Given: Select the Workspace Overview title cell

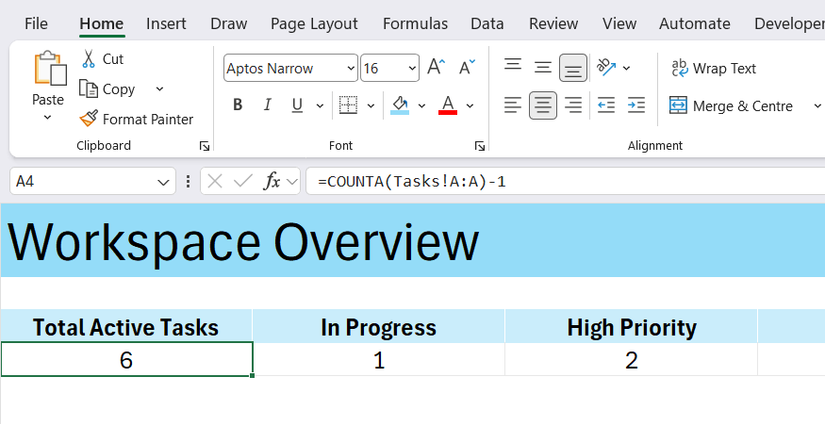Looking at the screenshot, I should (x=412, y=240).
